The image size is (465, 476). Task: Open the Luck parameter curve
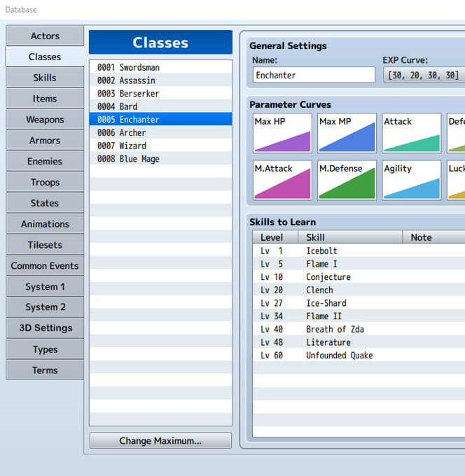456,180
